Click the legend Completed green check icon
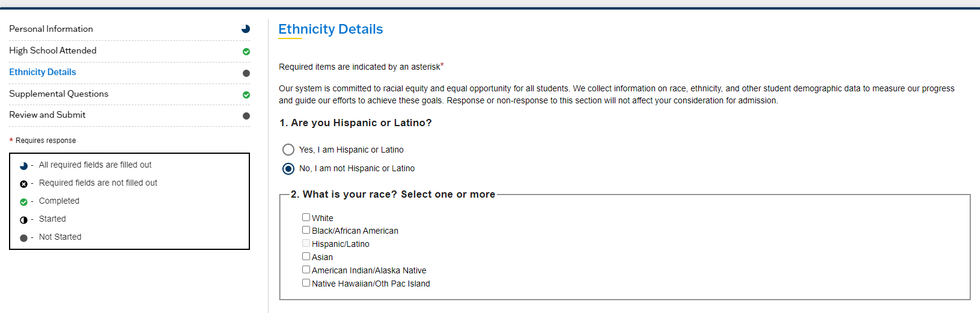The height and width of the screenshot is (313, 980). 23,202
